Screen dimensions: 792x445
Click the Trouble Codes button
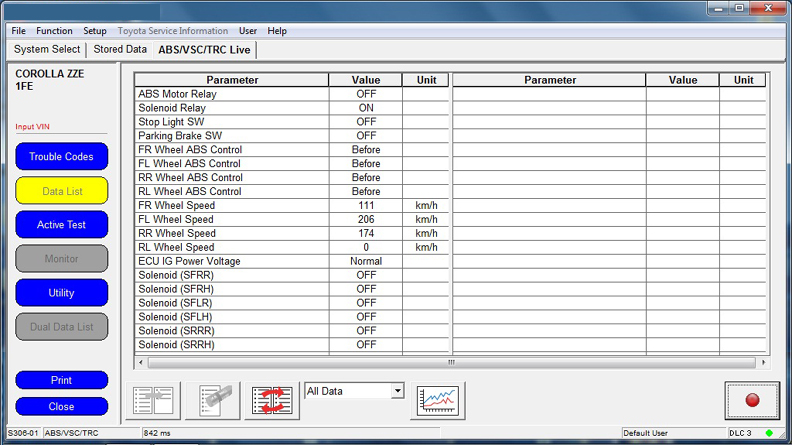(62, 157)
